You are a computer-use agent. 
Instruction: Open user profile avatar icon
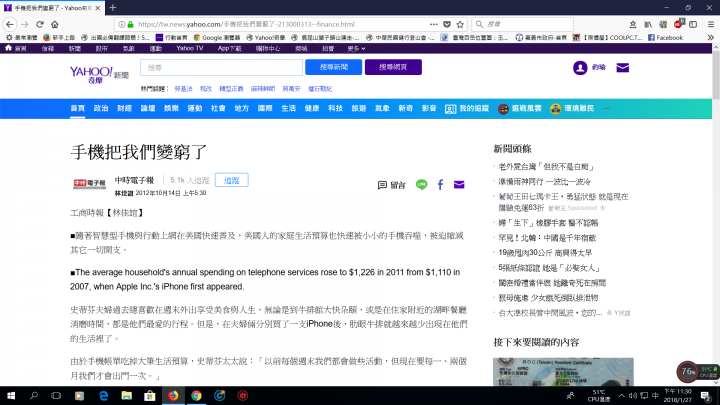580,68
